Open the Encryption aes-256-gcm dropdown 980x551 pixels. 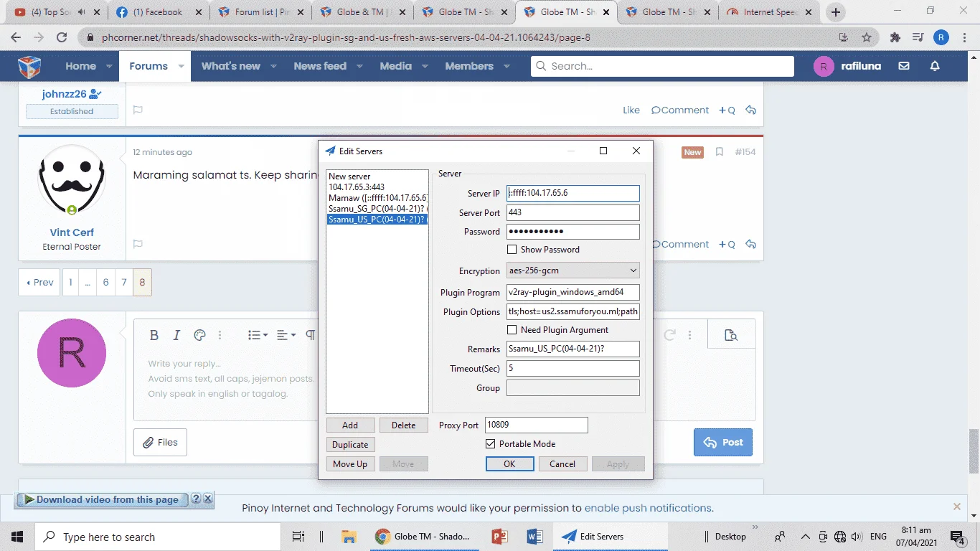click(x=573, y=270)
